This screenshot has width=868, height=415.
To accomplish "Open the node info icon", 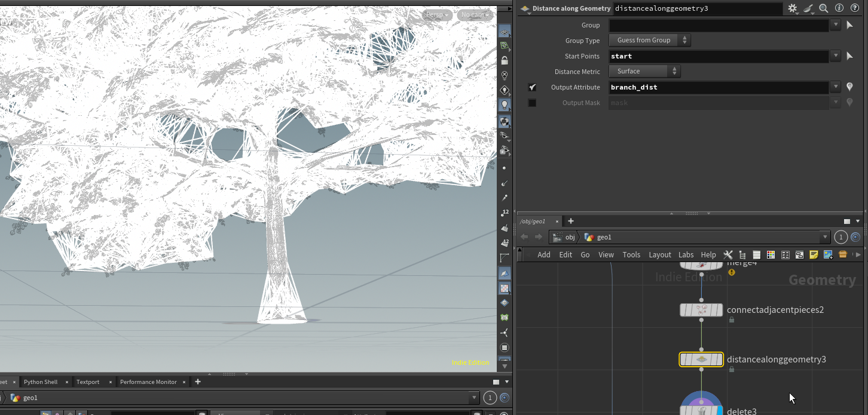I will pos(839,8).
